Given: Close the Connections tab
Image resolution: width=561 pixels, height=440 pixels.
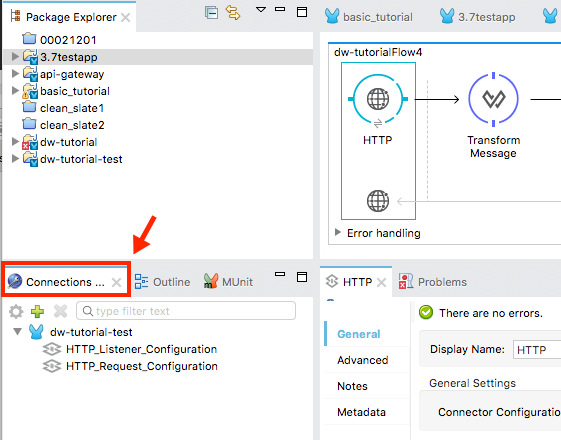Looking at the screenshot, I should [x=116, y=282].
